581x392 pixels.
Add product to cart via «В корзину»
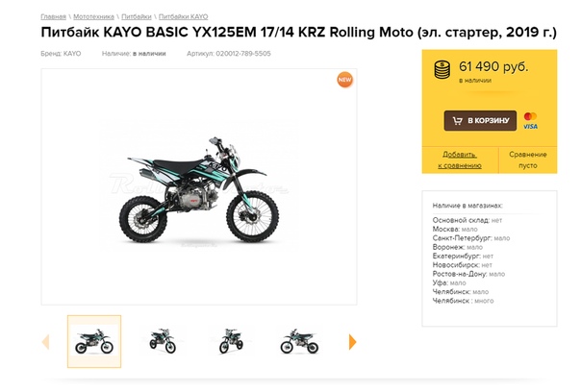tap(480, 121)
